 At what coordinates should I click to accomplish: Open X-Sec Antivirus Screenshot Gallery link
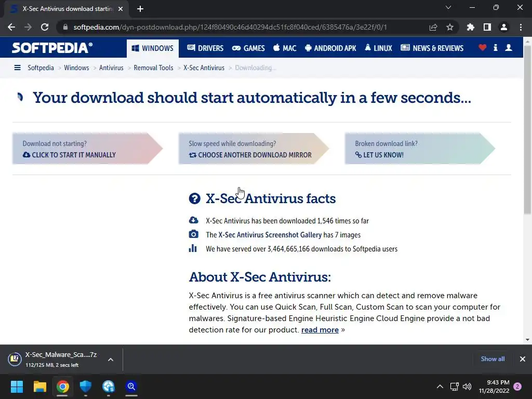270,235
